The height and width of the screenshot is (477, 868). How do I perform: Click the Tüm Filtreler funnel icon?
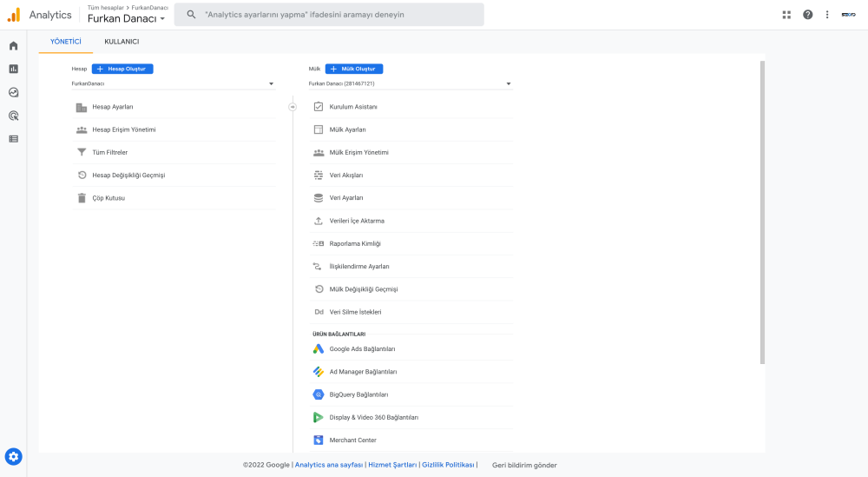click(82, 152)
